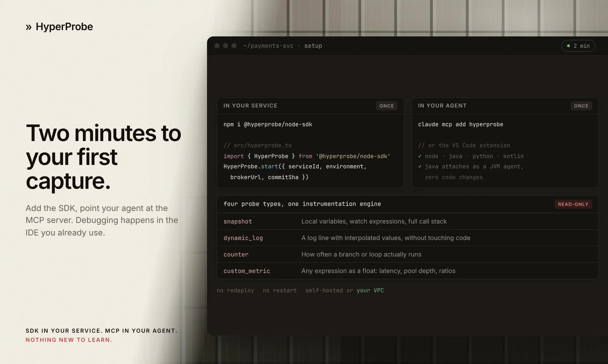This screenshot has height=364, width=608.
Task: Click the ~/payments-svc path in the title bar
Action: pos(268,46)
